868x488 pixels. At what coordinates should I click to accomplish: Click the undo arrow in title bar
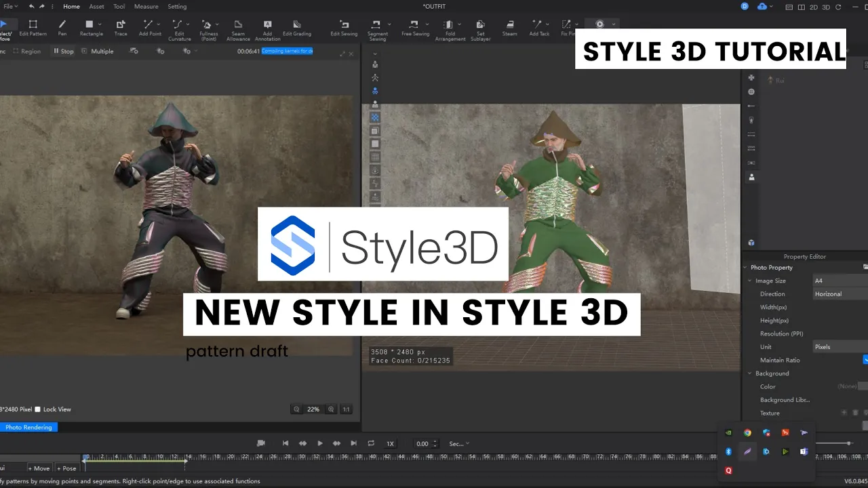31,6
